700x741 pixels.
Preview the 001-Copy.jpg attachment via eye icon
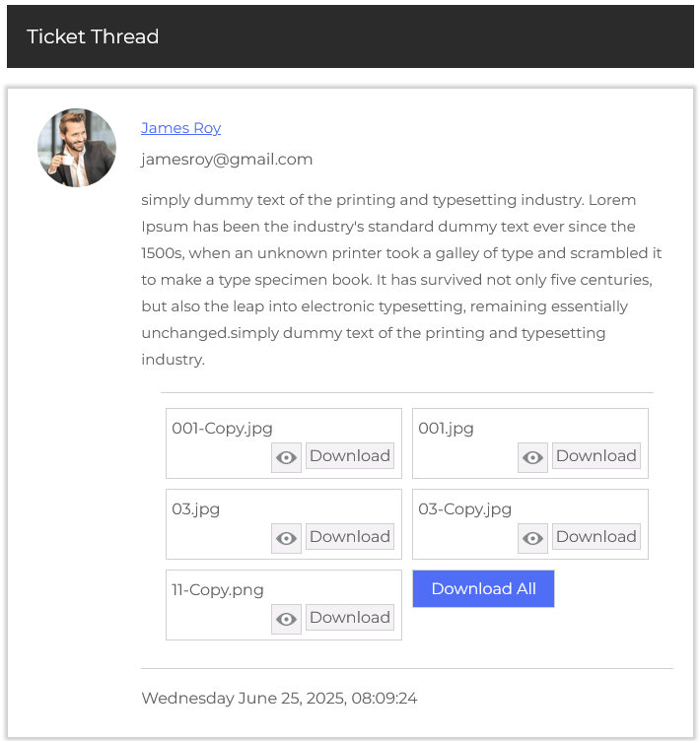(286, 457)
